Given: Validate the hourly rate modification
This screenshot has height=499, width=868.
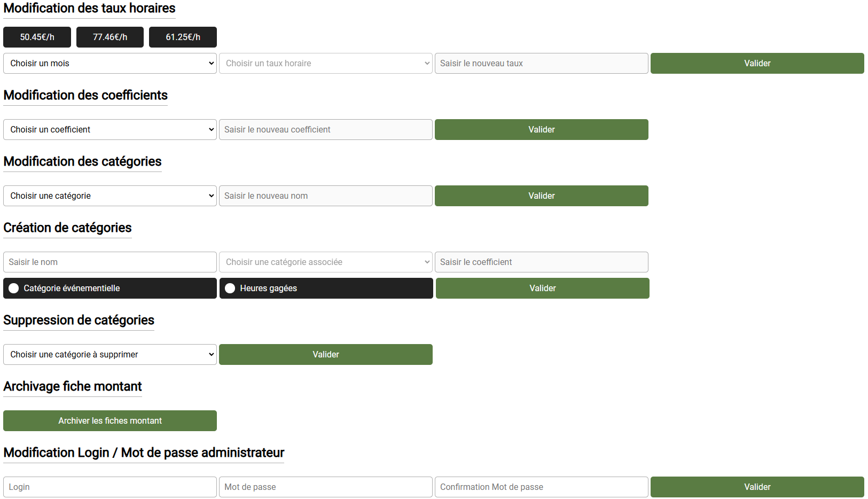Looking at the screenshot, I should coord(757,63).
